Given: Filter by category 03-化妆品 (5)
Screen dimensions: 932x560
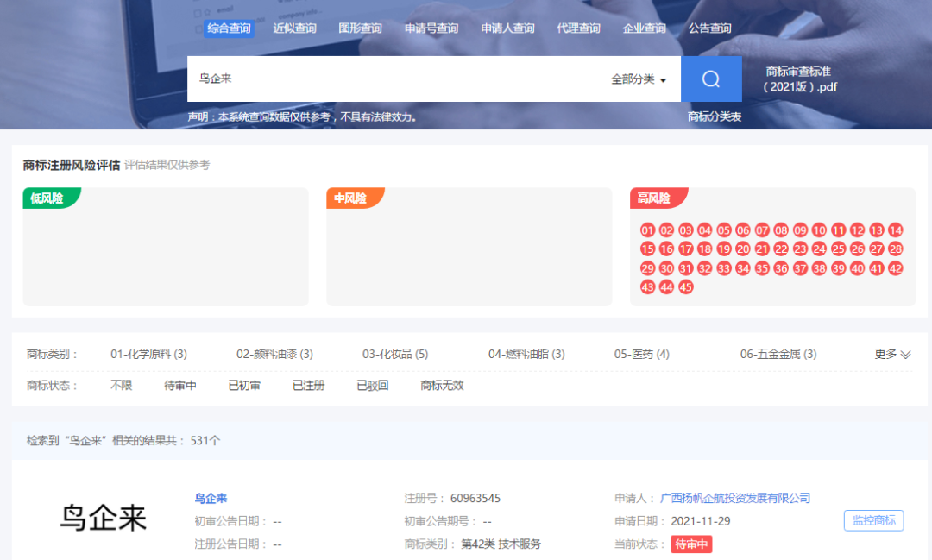Looking at the screenshot, I should [x=395, y=355].
